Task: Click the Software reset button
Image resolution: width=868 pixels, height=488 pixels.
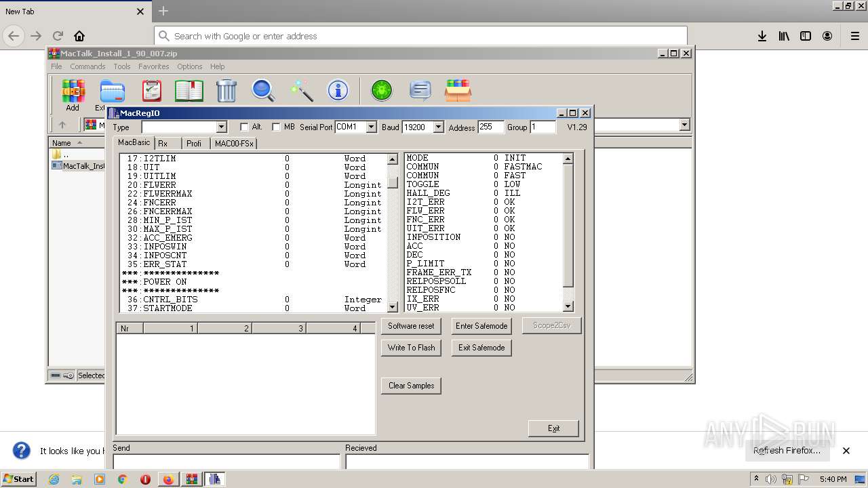Action: coord(411,326)
